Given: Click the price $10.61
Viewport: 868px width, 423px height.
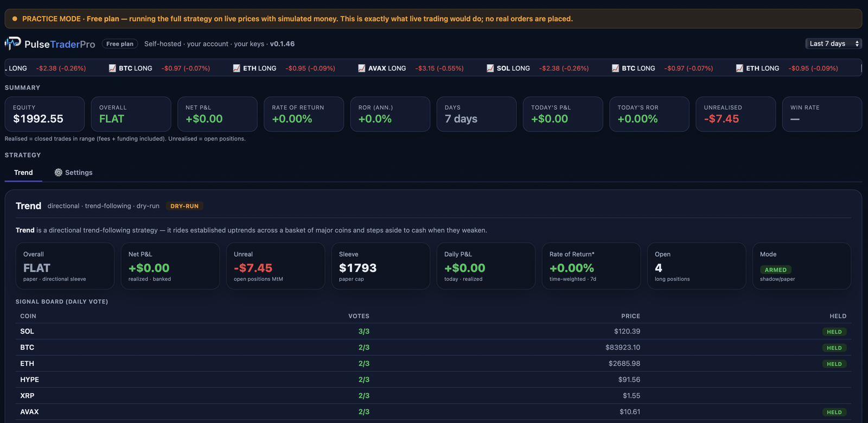Looking at the screenshot, I should [630, 412].
